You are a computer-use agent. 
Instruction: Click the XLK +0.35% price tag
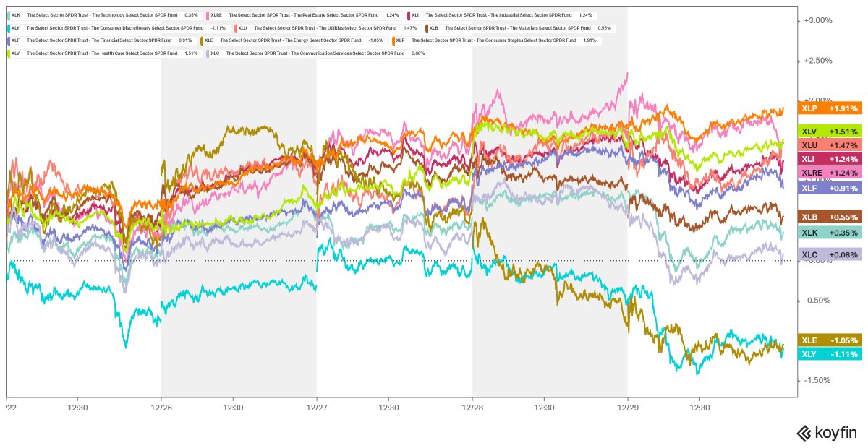831,233
